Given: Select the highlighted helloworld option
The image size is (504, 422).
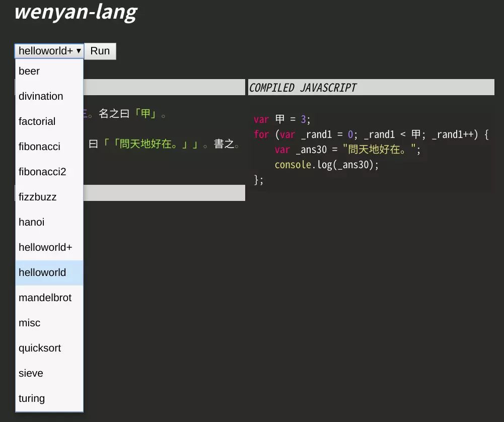Looking at the screenshot, I should coord(49,272).
